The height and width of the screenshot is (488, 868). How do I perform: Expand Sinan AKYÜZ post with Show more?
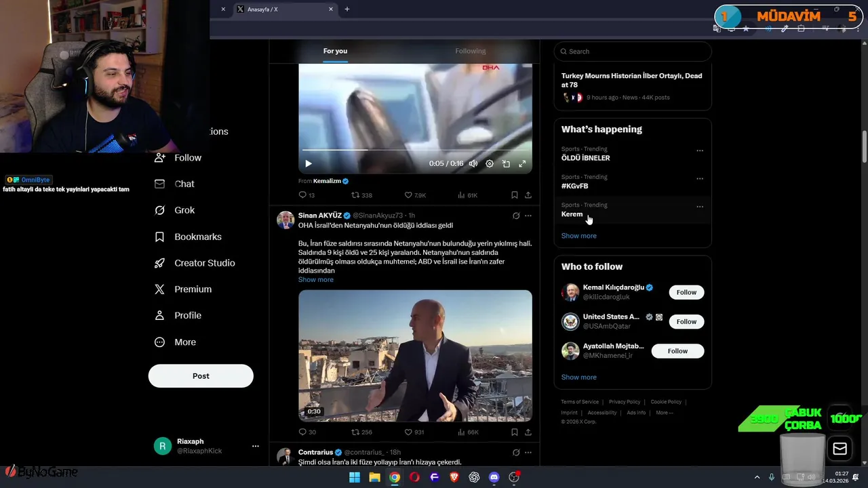tap(315, 279)
